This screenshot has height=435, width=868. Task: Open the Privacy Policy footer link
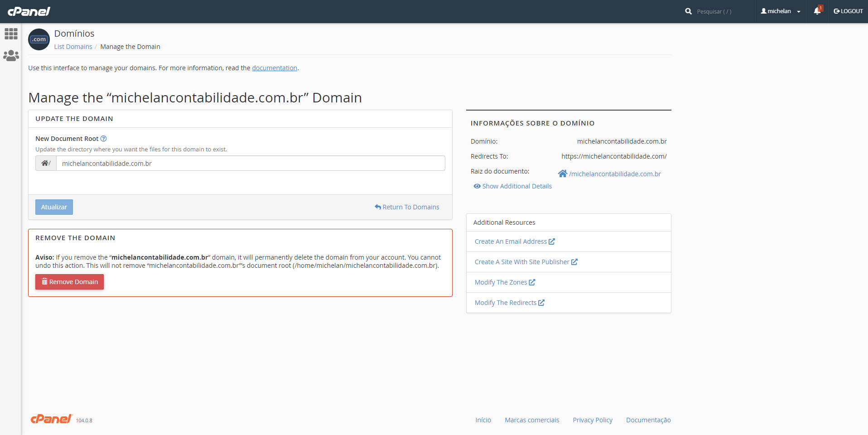point(593,420)
